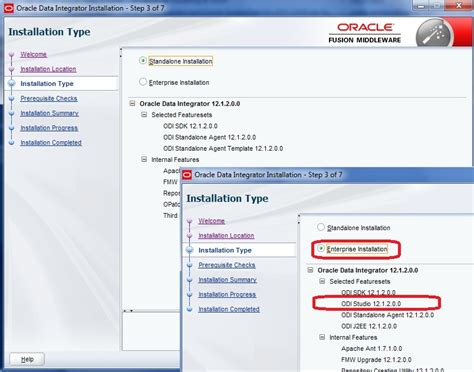This screenshot has width=474, height=372.
Task: Click Oracle icon in front window title bar
Action: [x=187, y=175]
